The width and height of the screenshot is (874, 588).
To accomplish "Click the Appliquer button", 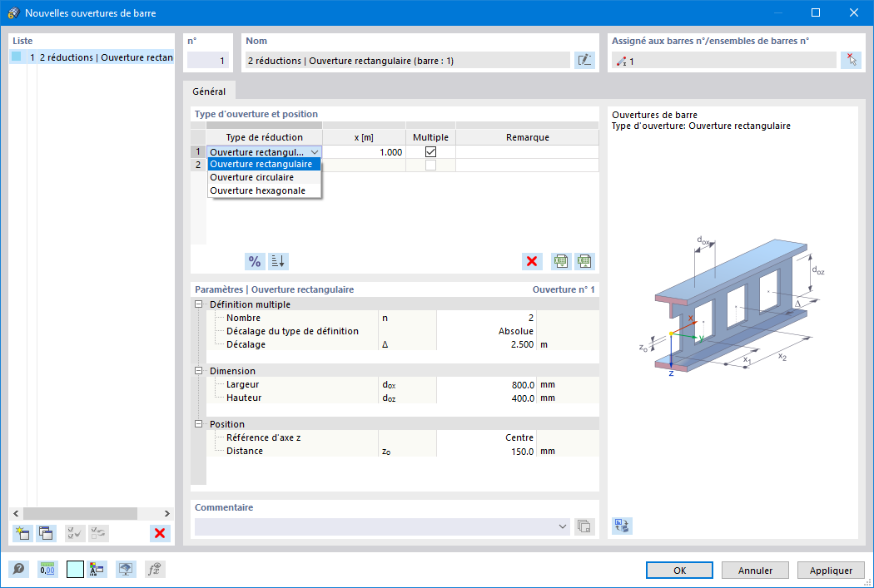I will [831, 571].
